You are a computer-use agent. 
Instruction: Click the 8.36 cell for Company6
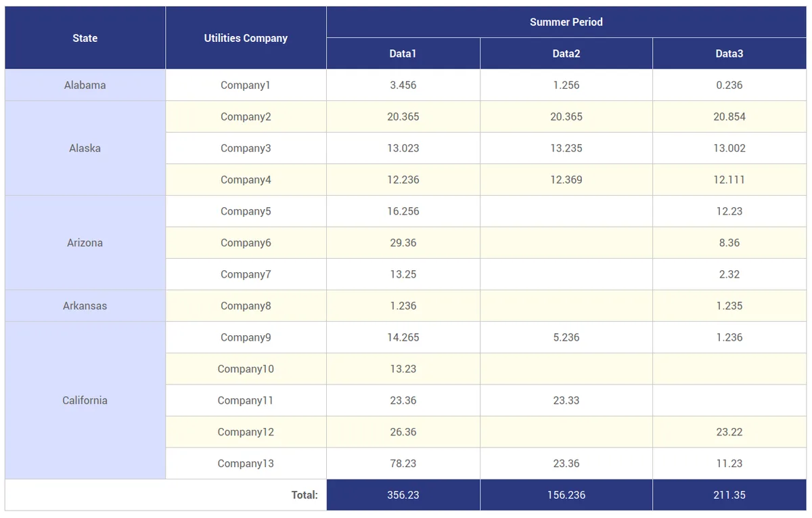coord(729,243)
